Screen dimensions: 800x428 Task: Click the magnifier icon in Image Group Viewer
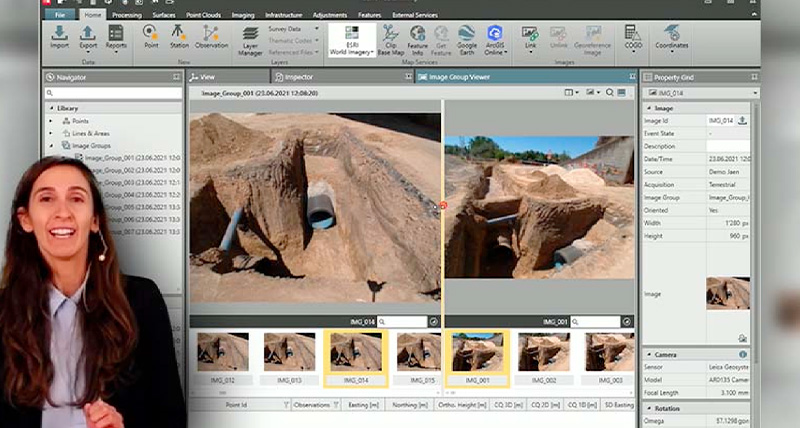[x=610, y=93]
